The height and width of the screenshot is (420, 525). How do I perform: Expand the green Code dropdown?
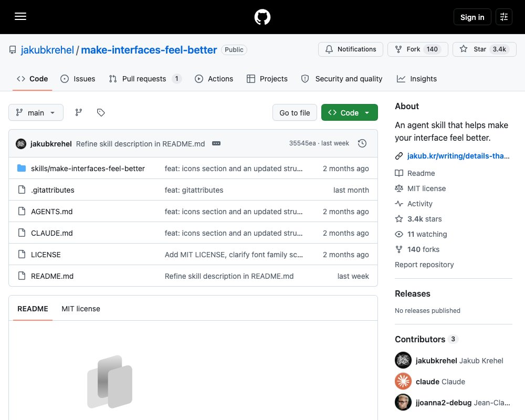(x=350, y=112)
